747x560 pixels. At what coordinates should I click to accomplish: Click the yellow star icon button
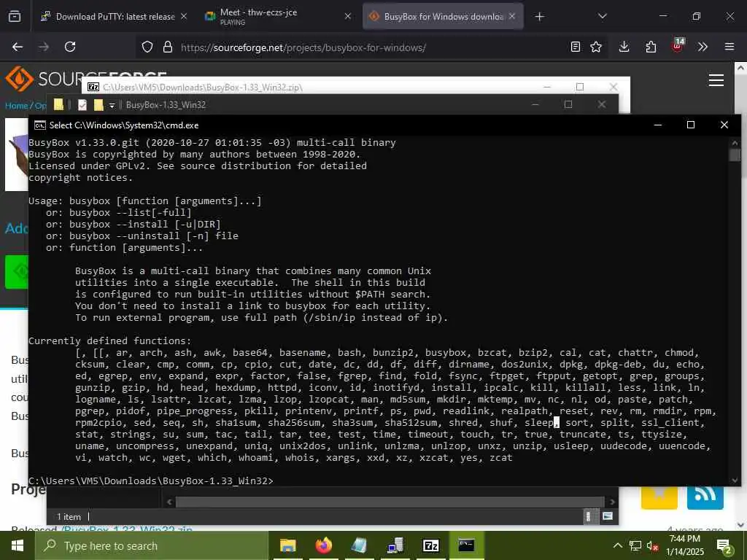[x=659, y=497]
